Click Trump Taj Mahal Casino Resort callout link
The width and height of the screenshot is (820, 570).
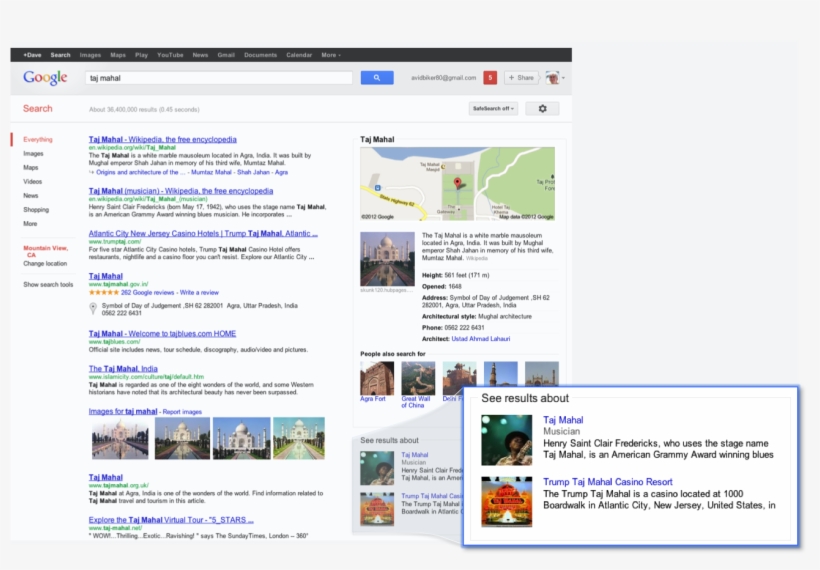pos(608,482)
